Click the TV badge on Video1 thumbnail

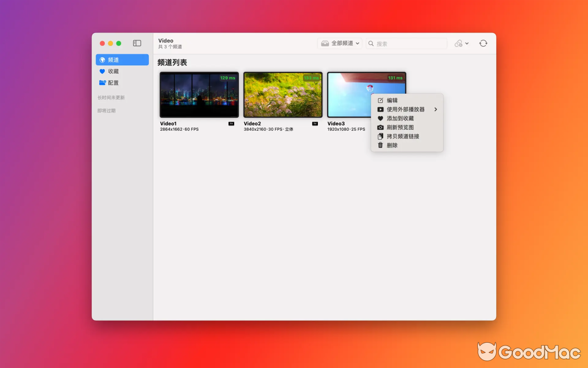[x=231, y=123]
